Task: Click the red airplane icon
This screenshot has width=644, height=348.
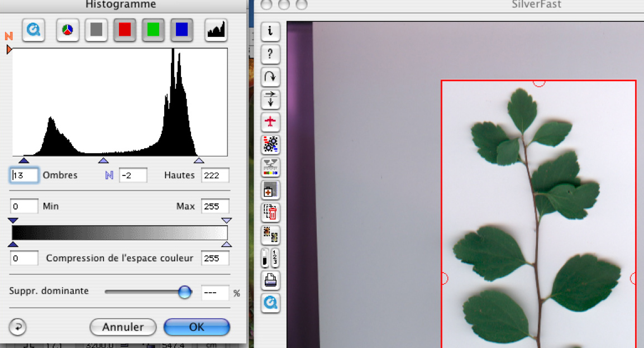Action: click(x=270, y=122)
